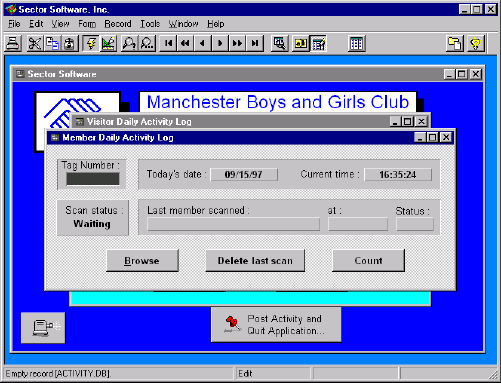Viewport: 501px width, 383px height.
Task: Jump forward one record set
Action: [x=237, y=43]
